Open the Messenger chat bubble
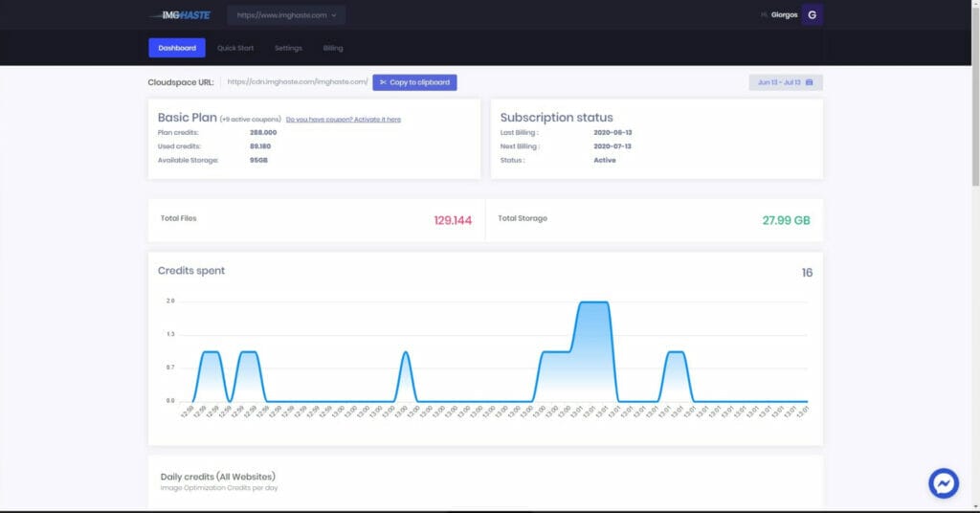This screenshot has height=513, width=980. 944,482
